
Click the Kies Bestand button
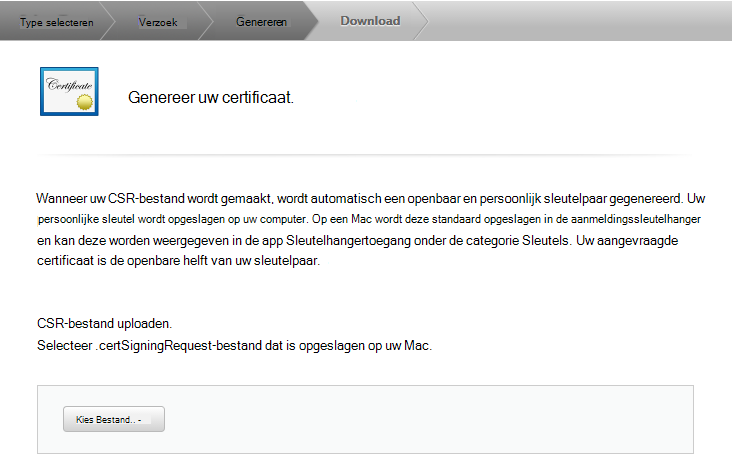tap(114, 419)
